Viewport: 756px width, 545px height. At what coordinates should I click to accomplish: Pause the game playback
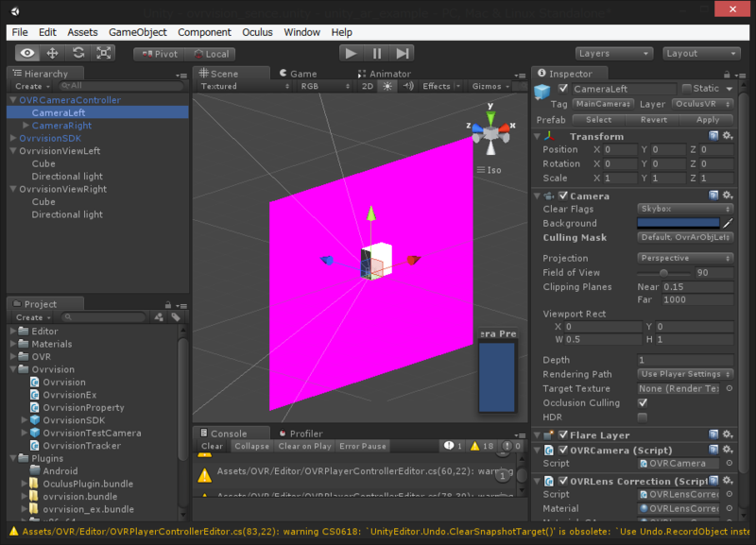tap(376, 53)
